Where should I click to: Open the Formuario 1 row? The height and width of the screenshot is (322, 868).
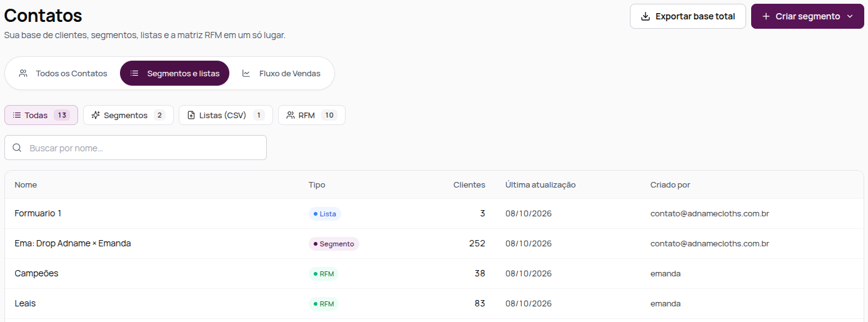434,214
